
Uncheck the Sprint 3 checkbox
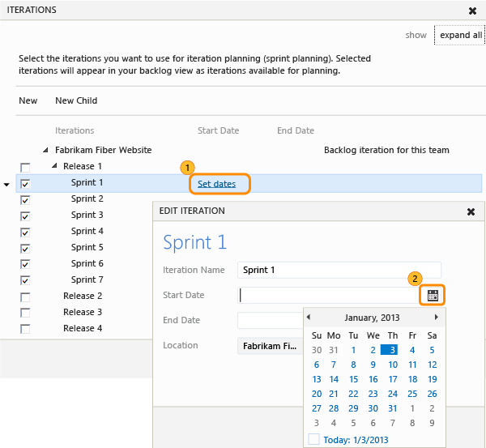click(25, 216)
